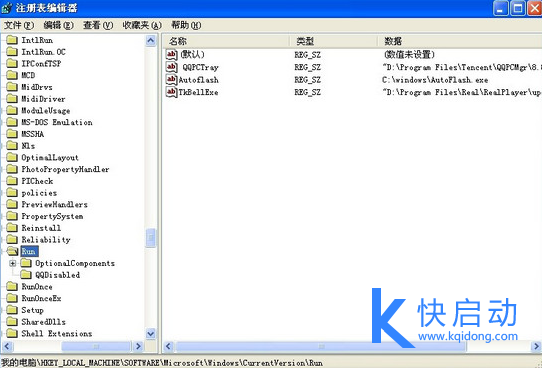Click the string icon of QQPCTray value
This screenshot has width=542, height=368.
(x=171, y=67)
